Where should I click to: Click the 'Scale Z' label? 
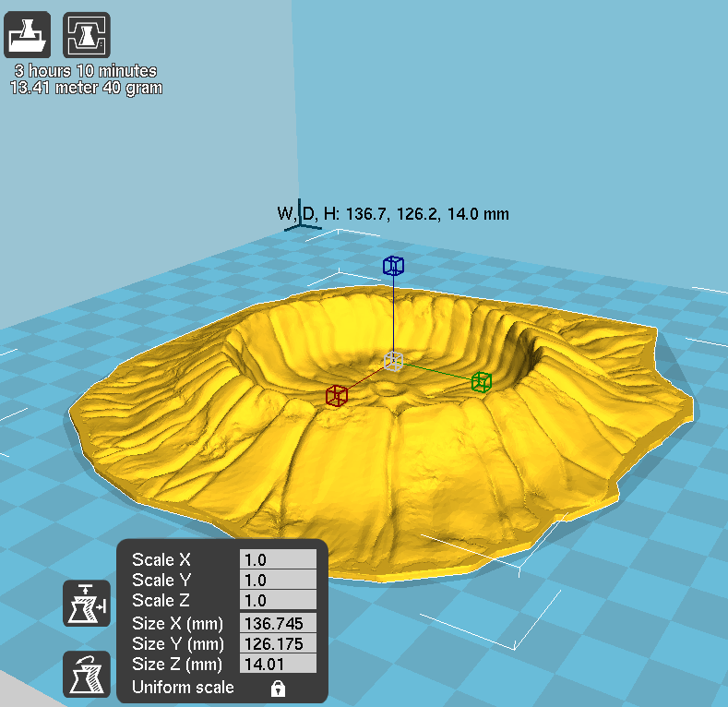point(161,600)
